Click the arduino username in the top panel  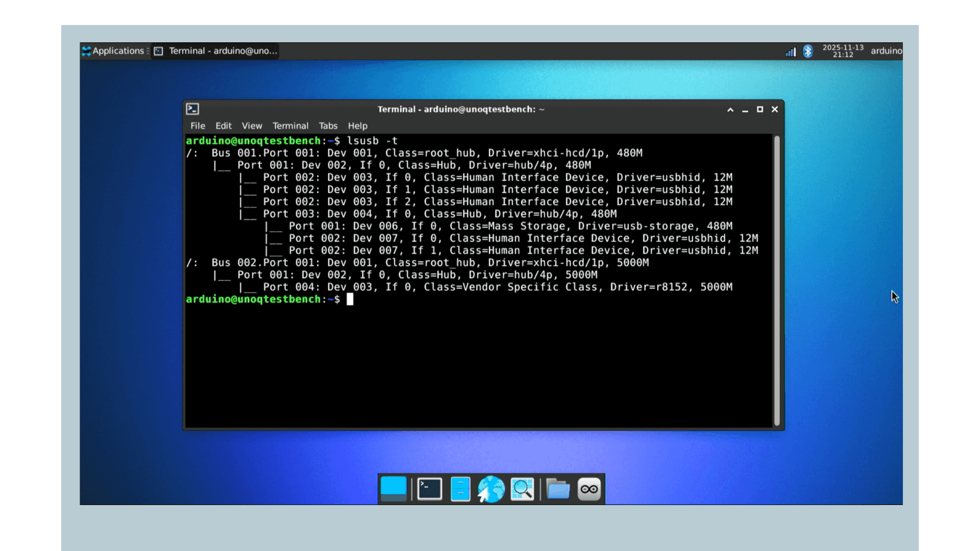tap(886, 51)
